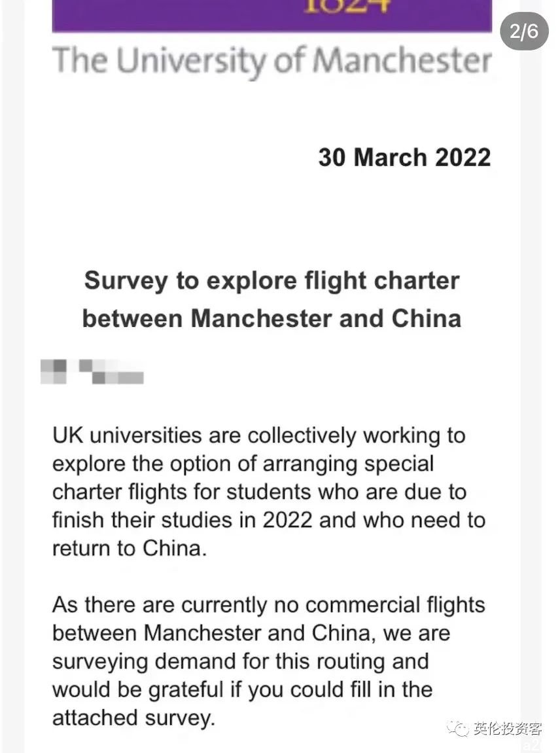Click the line 'explore the option of arranging special'

[243, 464]
